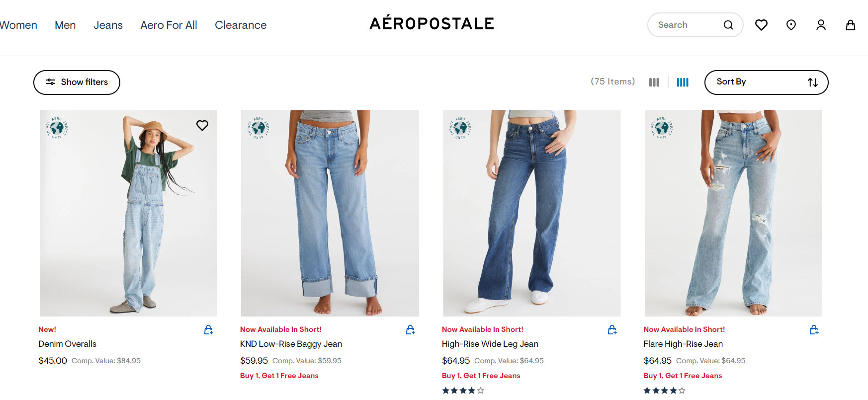868x400 pixels.
Task: Open the Sort By dropdown
Action: tap(766, 82)
